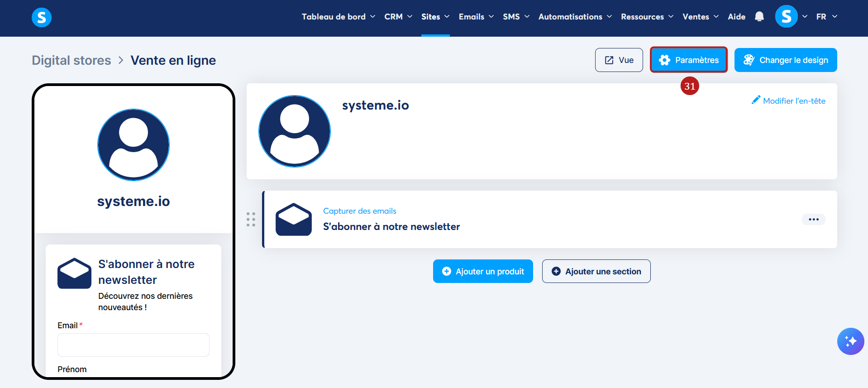Screen dimensions: 868x388
Task: Click the envelope icon in the mobile preview
Action: tap(75, 273)
